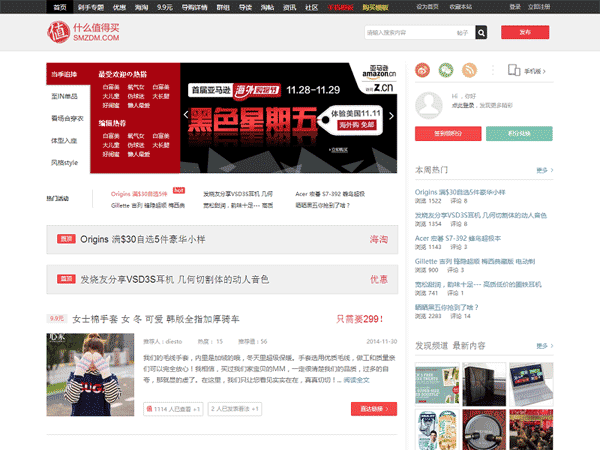Open the Weibo social icon
Viewport: 600px width, 450px height.
tap(424, 71)
